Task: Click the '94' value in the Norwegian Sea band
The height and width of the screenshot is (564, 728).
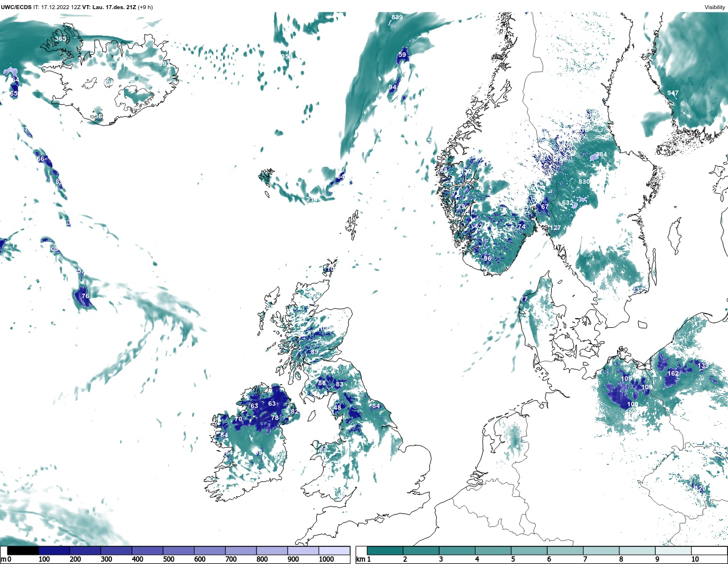Action: coord(392,87)
